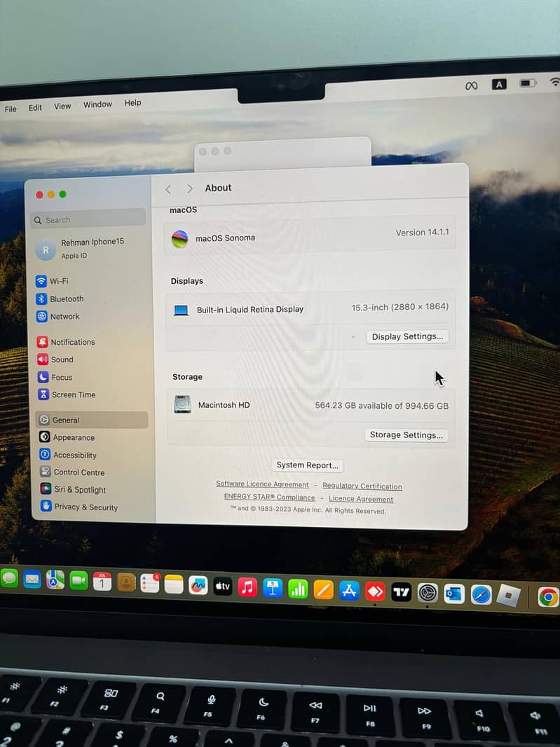The width and height of the screenshot is (560, 747).
Task: Open Wi-Fi settings in sidebar
Action: point(53,281)
